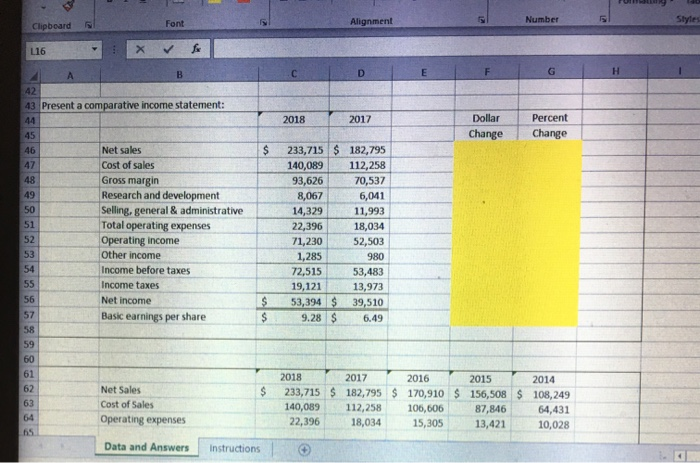Select column G header
The image size is (700, 463).
[x=551, y=71]
